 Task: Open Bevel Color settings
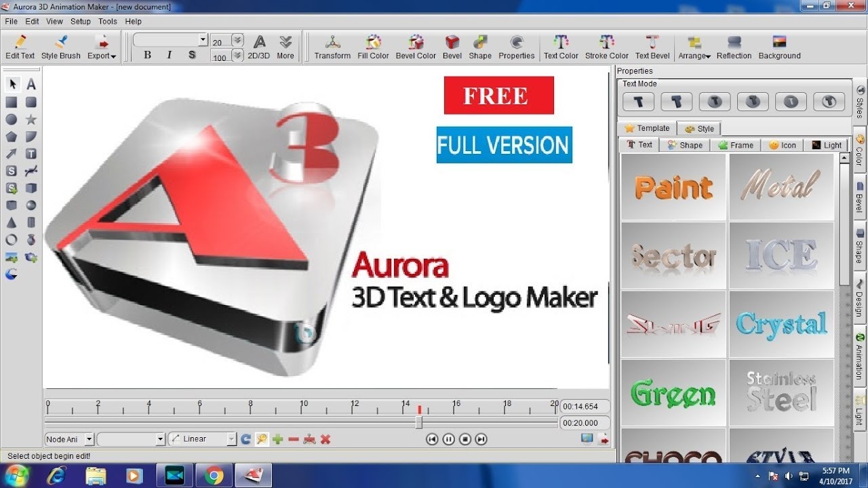click(416, 47)
